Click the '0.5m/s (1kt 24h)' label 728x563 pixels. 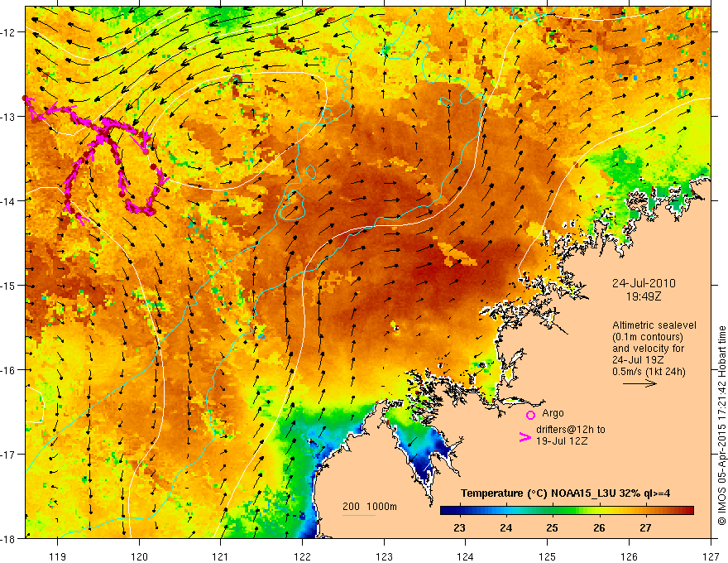click(x=649, y=371)
